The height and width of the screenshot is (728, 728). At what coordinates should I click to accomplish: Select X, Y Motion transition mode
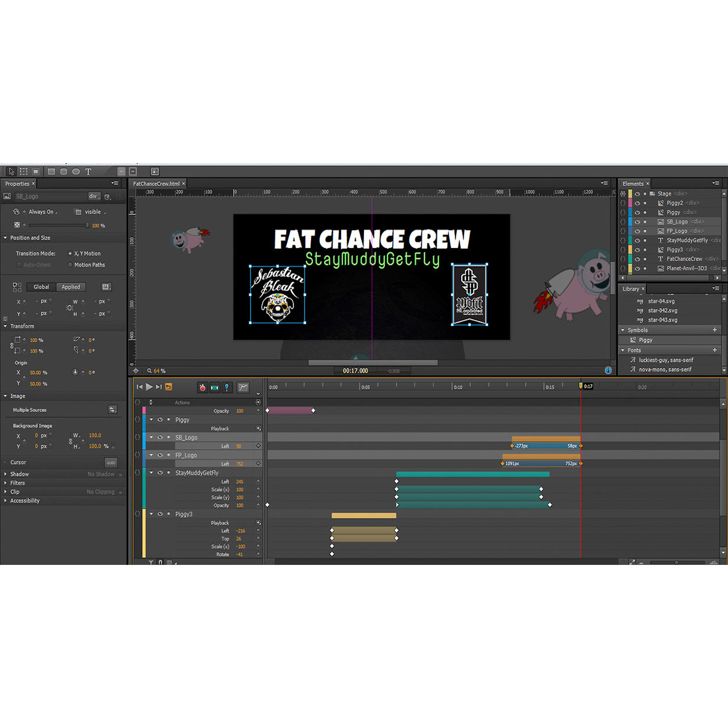tap(70, 253)
